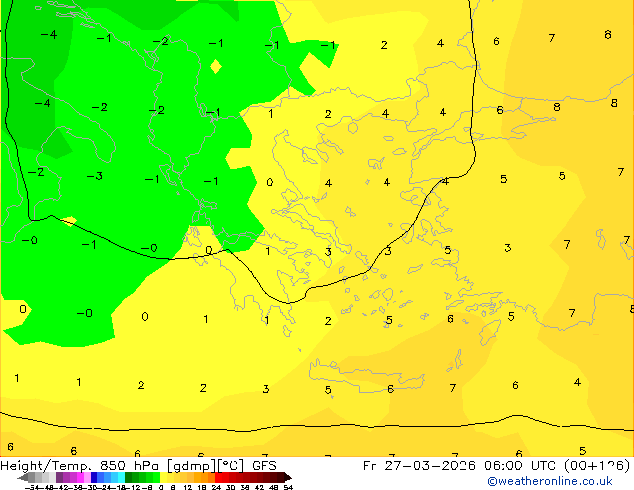The height and width of the screenshot is (490, 634).
Task: Click the dark green legend swatch at -12
Action: coord(129,477)
